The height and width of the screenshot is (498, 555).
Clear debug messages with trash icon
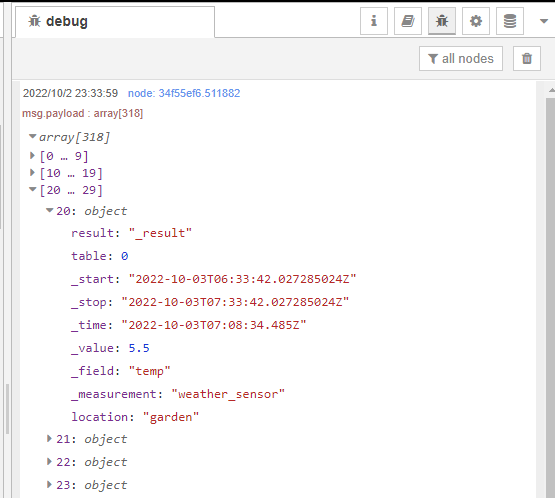coord(527,58)
